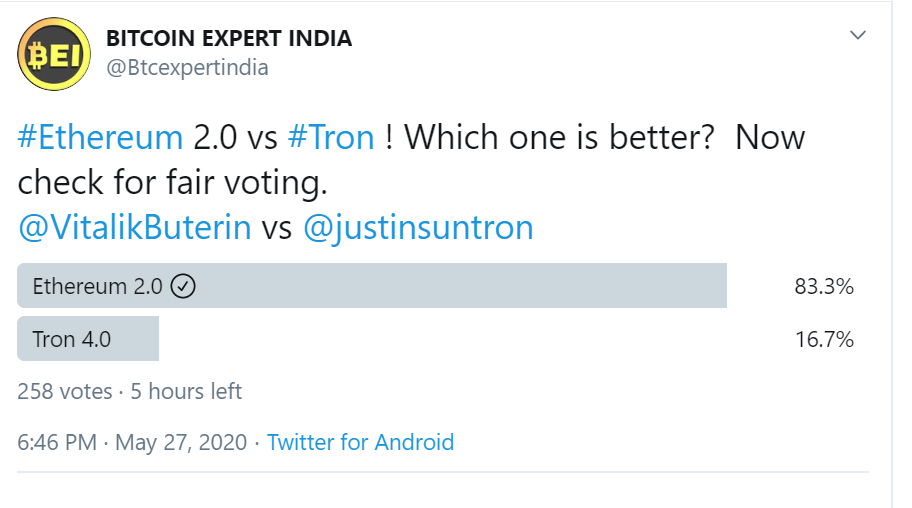Click the checkmark icon beside Ethereum 2.0
This screenshot has height=508, width=912.
pos(183,286)
